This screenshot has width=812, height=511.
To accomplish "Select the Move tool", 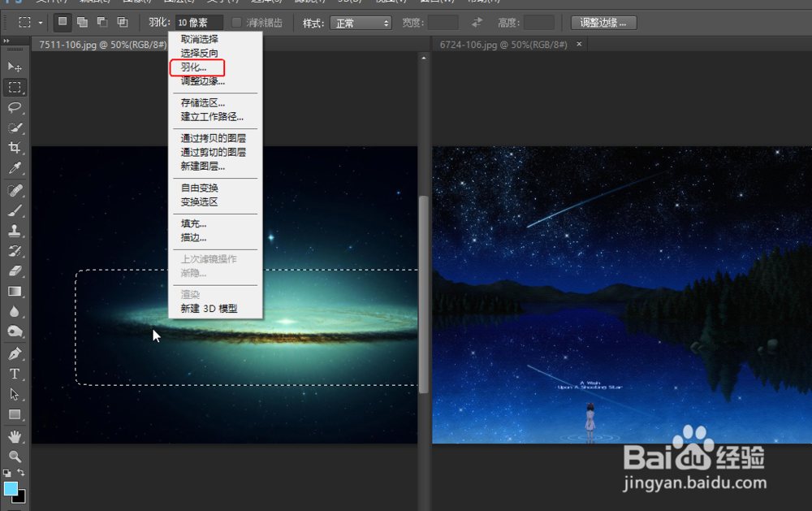I will tap(15, 67).
